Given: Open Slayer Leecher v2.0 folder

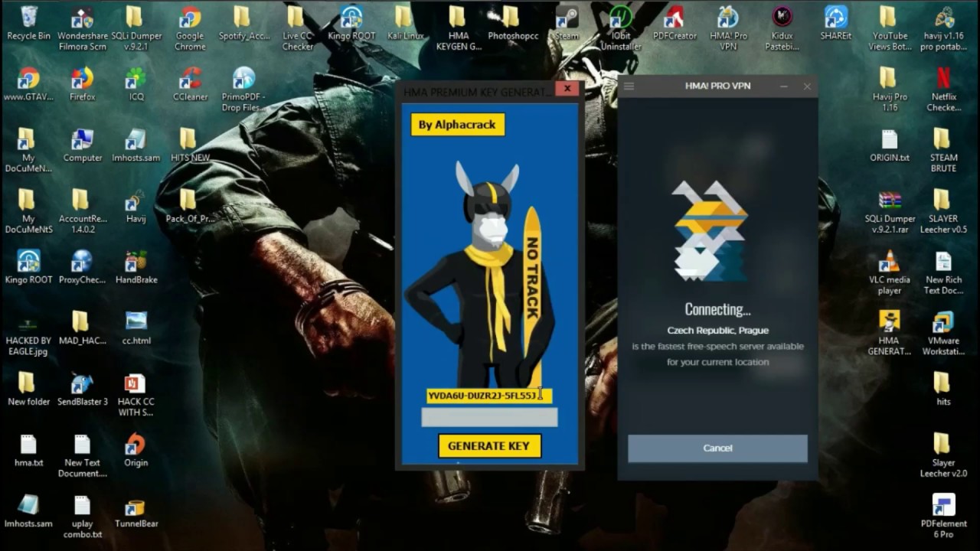Looking at the screenshot, I should [943, 456].
